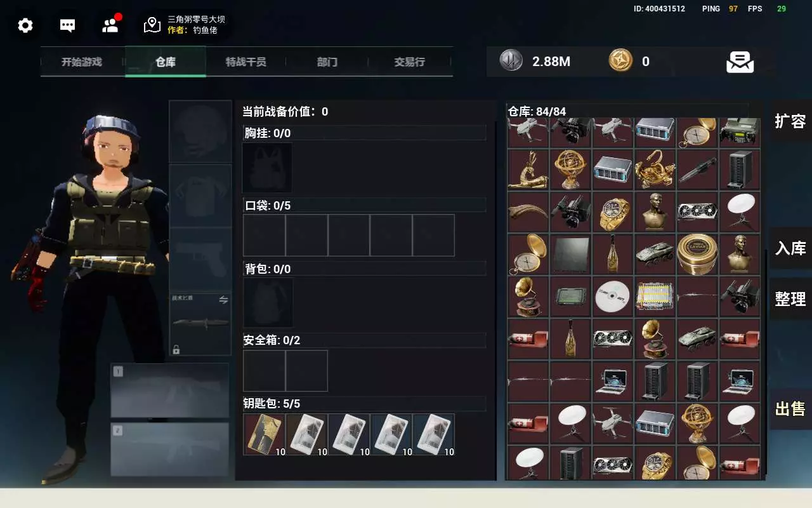
Task: Open the chat message icon
Action: click(67, 25)
